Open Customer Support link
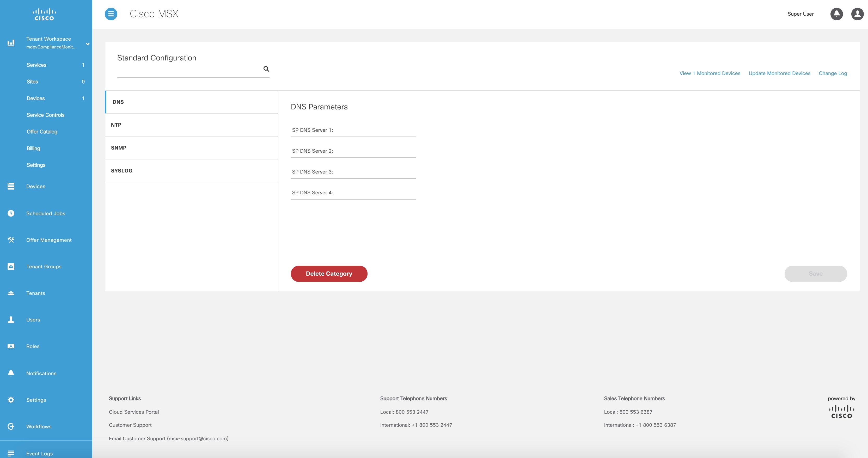Image resolution: width=868 pixels, height=458 pixels. click(130, 425)
